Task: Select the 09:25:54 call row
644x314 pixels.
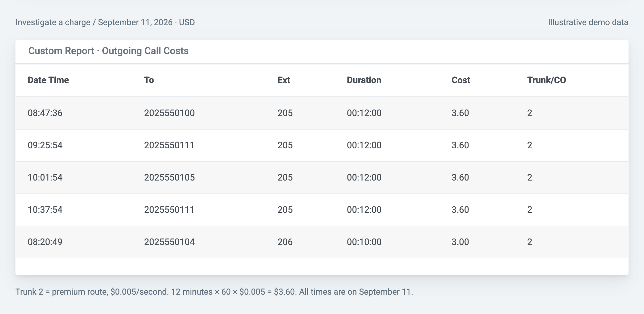Action: pos(322,145)
